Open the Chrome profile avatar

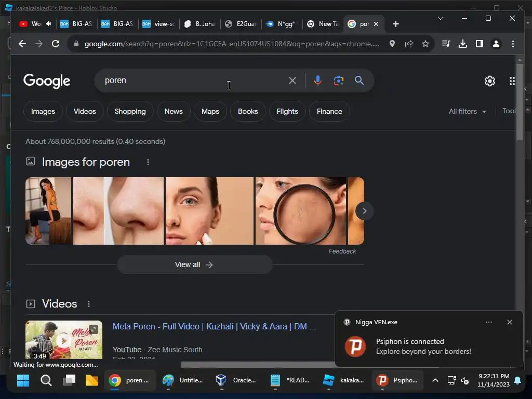point(496,44)
